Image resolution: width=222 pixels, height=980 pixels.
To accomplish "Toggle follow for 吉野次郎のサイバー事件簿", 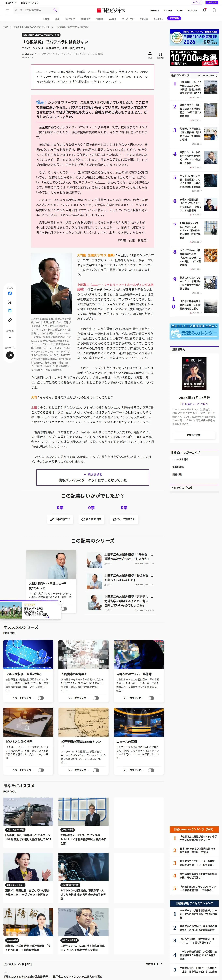I will (x=151, y=698).
